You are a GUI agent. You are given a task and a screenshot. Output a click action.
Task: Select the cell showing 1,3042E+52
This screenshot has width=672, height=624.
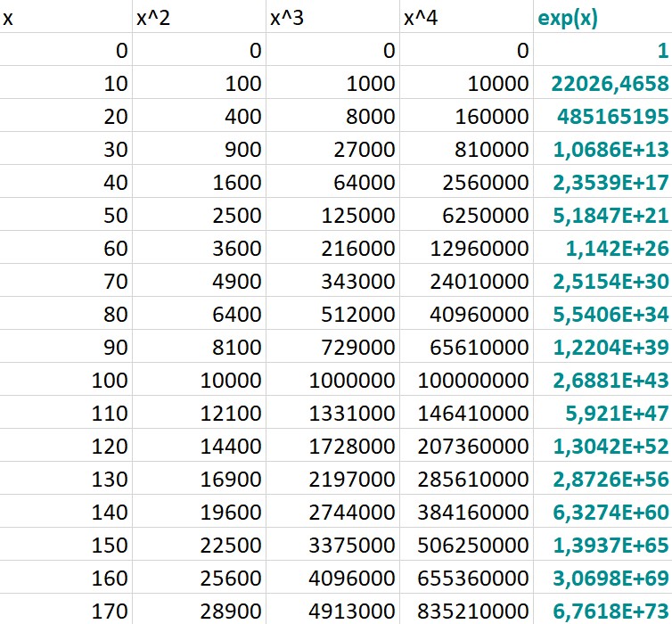point(603,446)
